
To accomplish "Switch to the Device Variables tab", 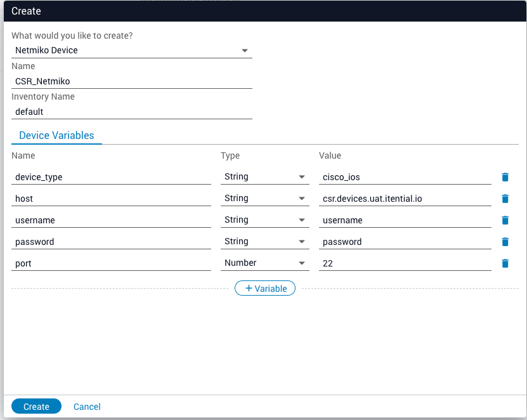I will 56,135.
